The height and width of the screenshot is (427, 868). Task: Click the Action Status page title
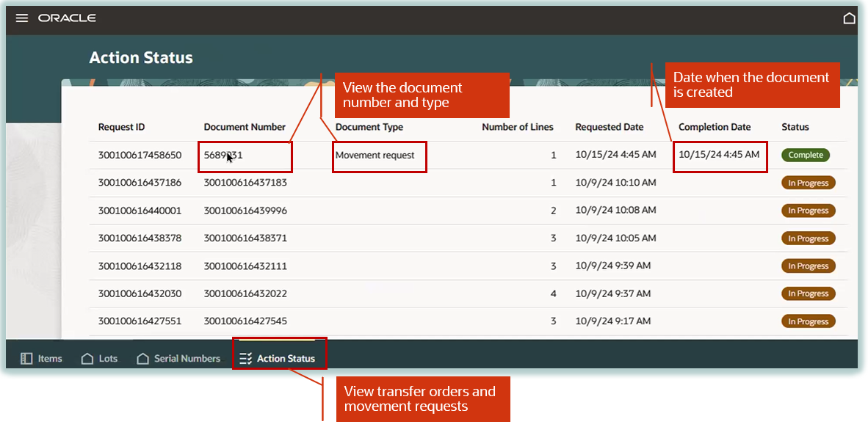141,57
